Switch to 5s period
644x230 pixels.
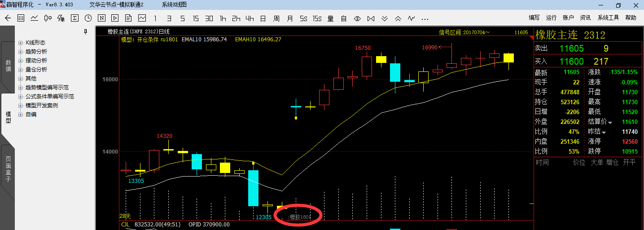pos(303,18)
